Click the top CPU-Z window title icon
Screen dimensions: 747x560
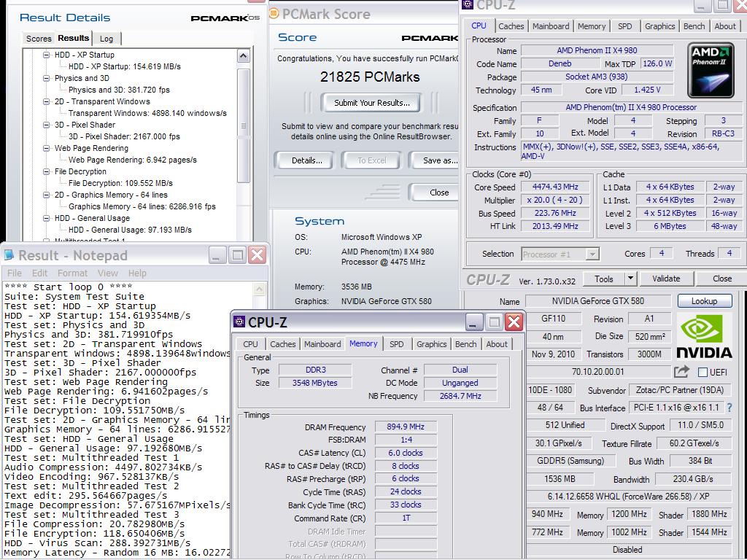point(468,5)
